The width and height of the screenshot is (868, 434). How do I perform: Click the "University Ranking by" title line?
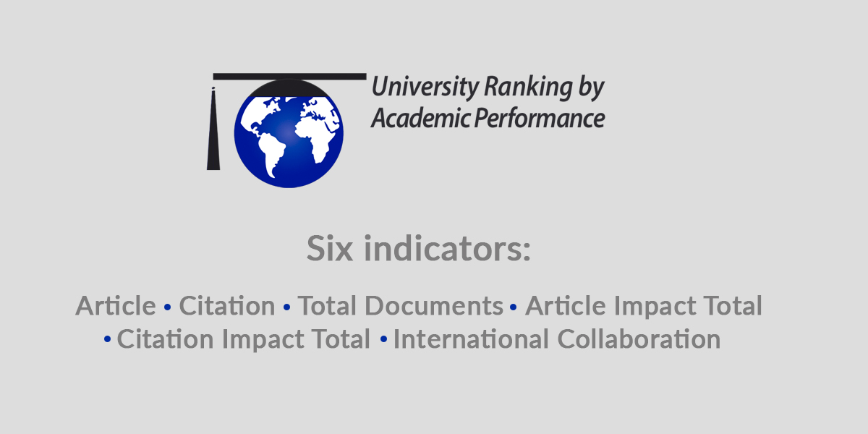click(x=488, y=88)
